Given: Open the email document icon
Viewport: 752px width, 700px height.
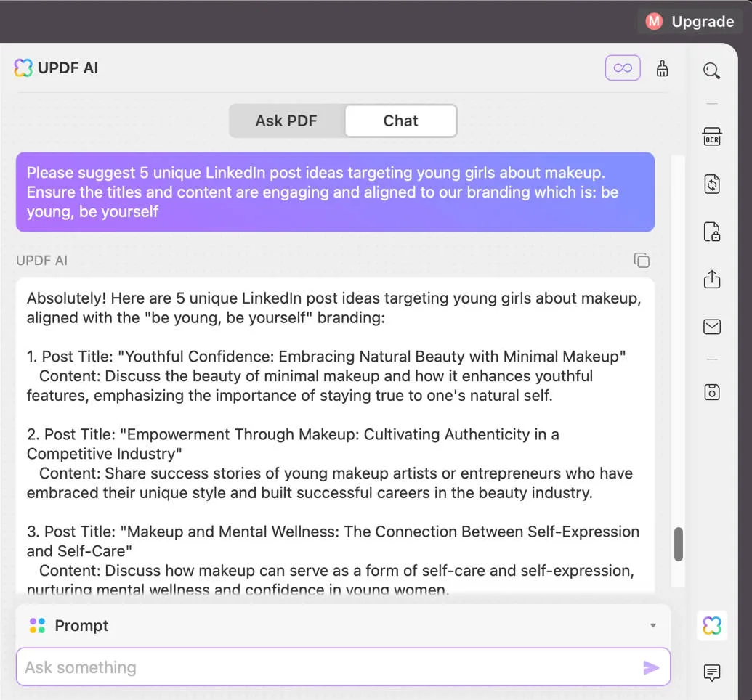Looking at the screenshot, I should pyautogui.click(x=712, y=327).
